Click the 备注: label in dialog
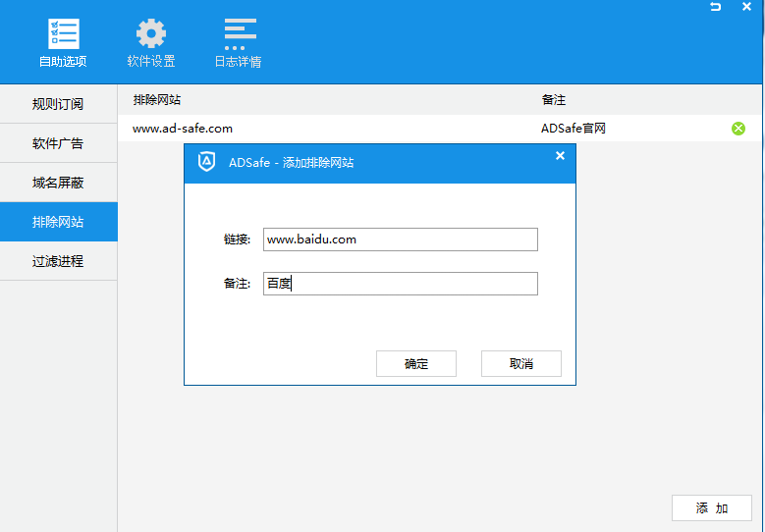 tap(237, 284)
